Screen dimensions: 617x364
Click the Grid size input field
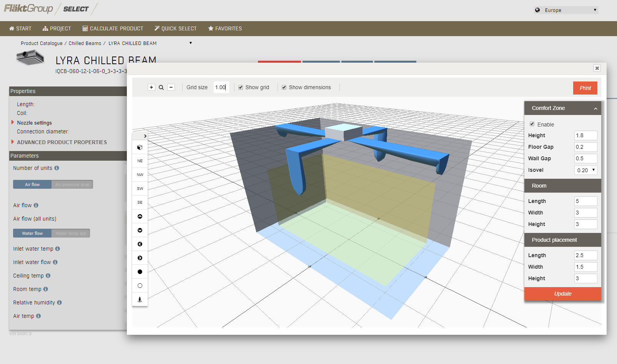click(221, 87)
